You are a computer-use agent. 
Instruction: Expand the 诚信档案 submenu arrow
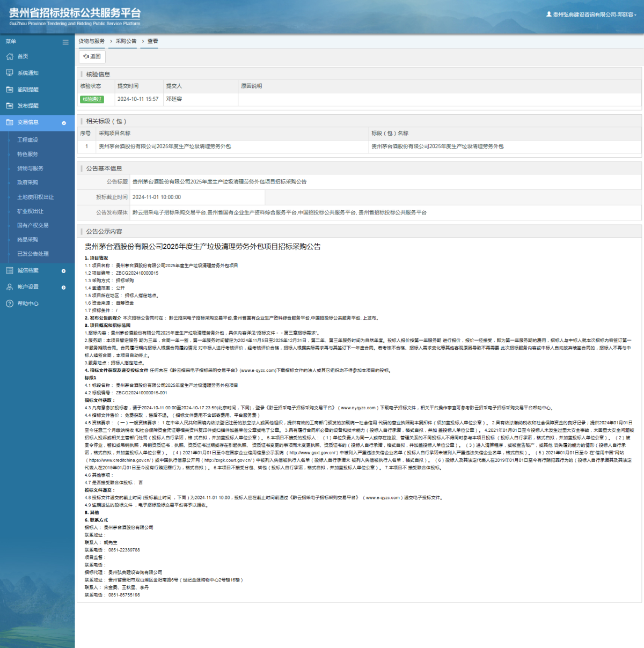point(64,271)
